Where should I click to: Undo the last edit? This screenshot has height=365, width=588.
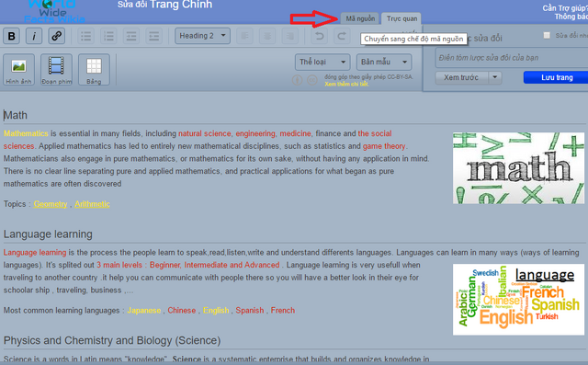(319, 36)
